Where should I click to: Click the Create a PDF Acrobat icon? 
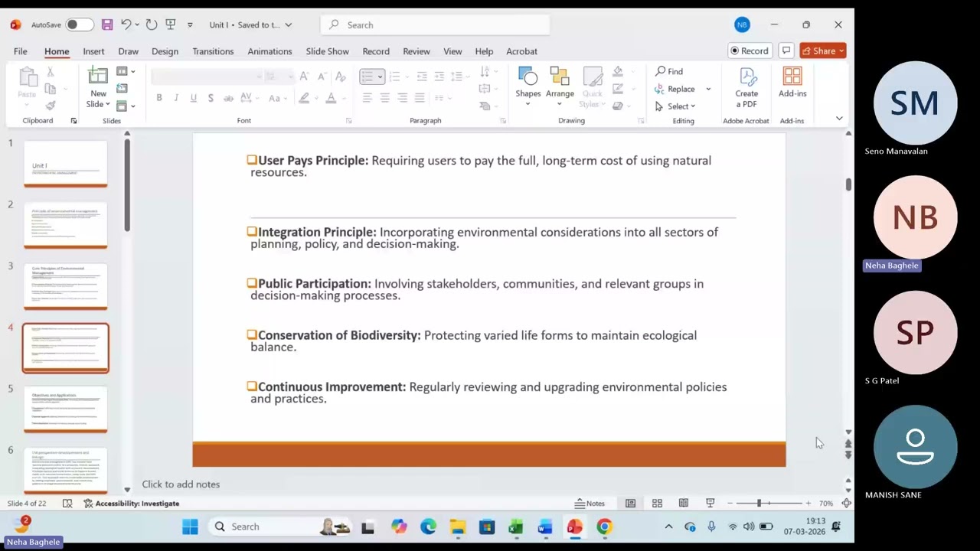click(x=746, y=87)
